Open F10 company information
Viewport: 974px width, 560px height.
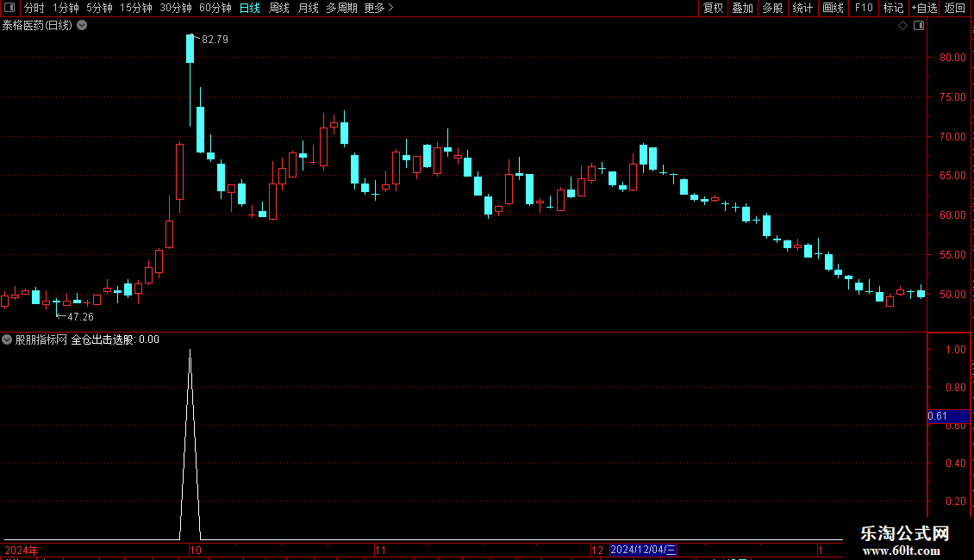(x=864, y=8)
